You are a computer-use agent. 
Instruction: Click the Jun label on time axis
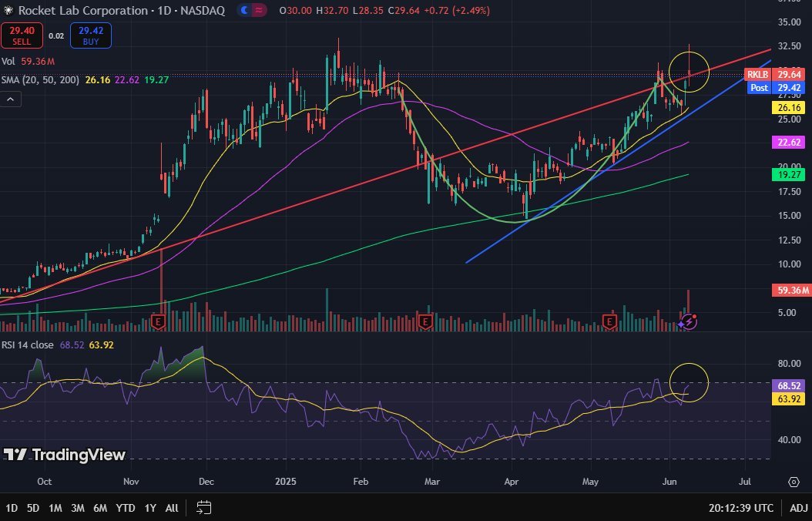669,482
